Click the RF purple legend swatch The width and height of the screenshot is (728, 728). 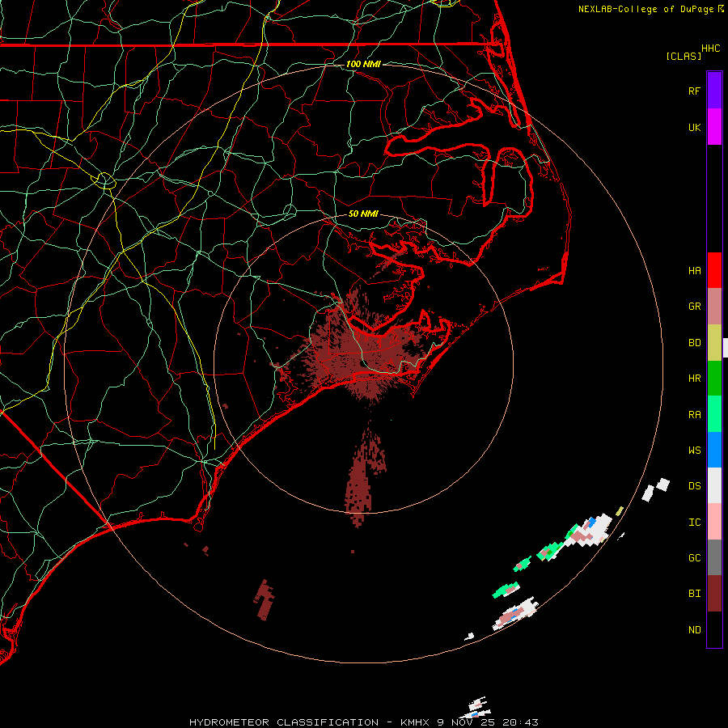[714, 91]
